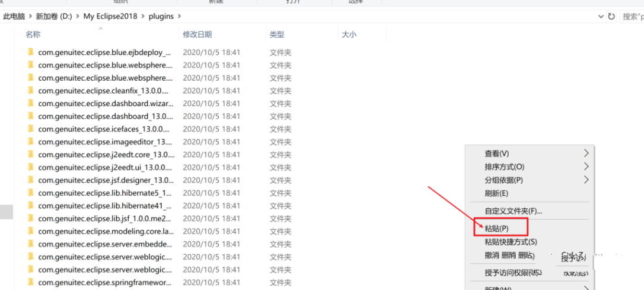Select folder name com.genuitec.eclipse.lib.hibernate41_

click(105, 205)
